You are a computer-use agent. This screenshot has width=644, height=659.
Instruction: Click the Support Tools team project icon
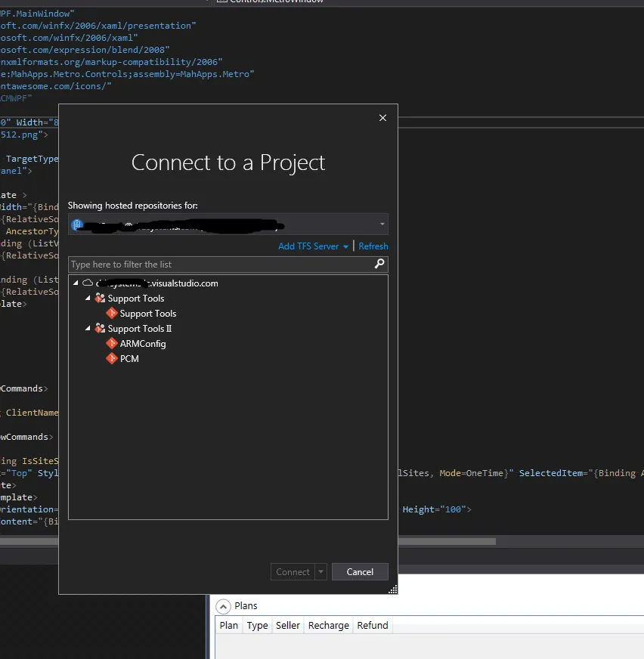[100, 299]
